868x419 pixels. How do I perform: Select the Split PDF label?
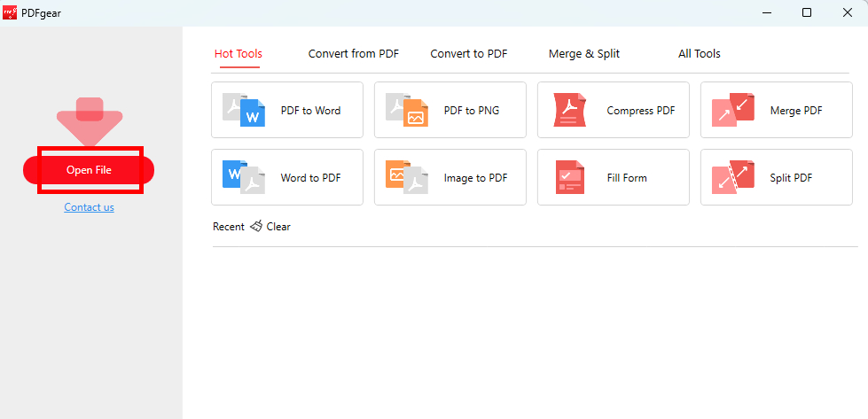pyautogui.click(x=791, y=178)
